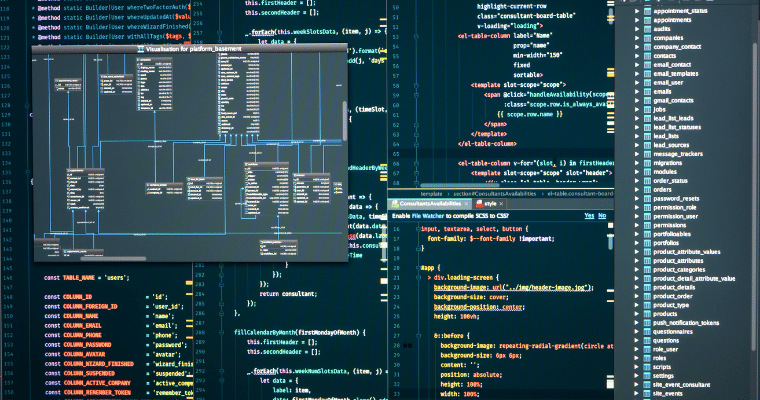Click the modules table icon
This screenshot has width=760, height=400.
click(x=647, y=172)
